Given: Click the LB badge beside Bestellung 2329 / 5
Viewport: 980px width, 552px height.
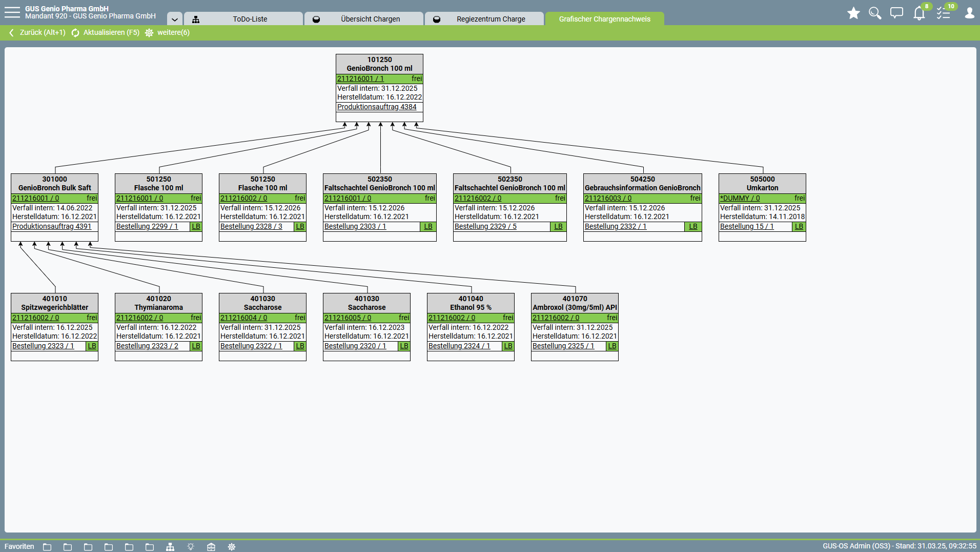Looking at the screenshot, I should click(x=558, y=226).
